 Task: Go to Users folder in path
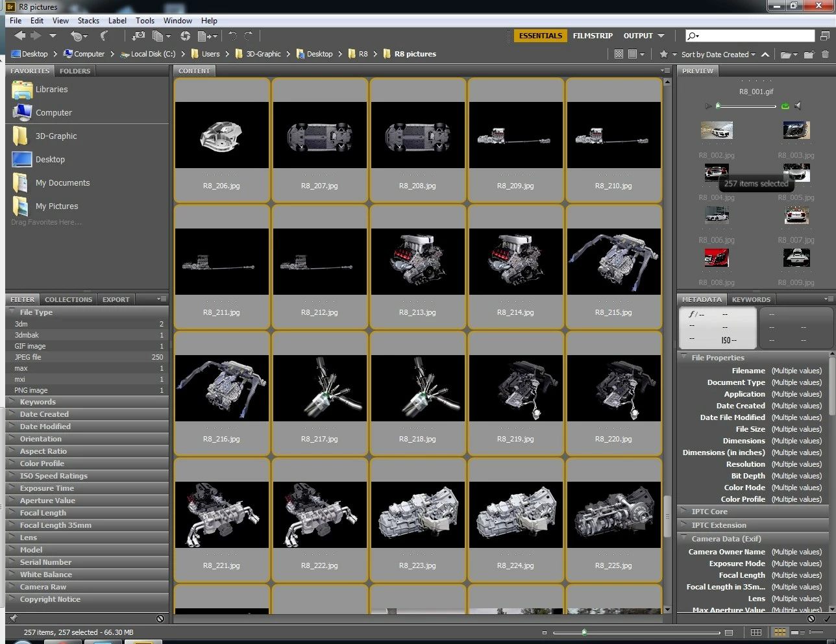pos(205,54)
